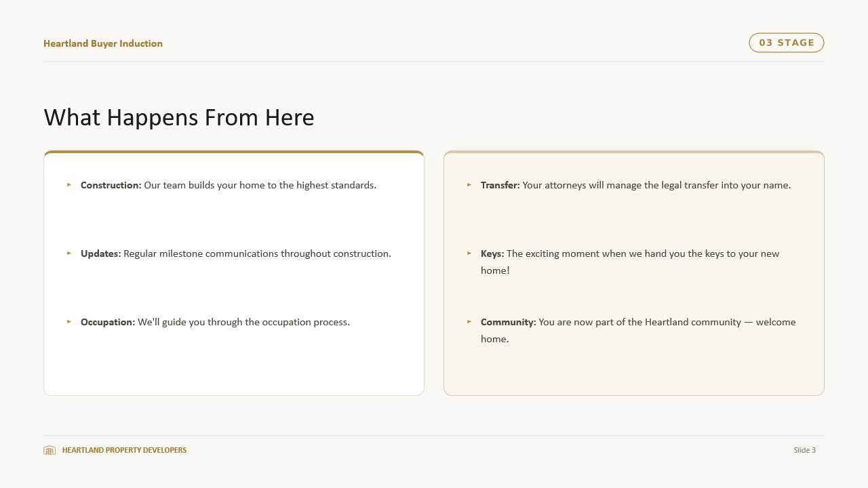The image size is (868, 488).
Task: Click the arrow bullet beside Community
Action: pos(469,321)
